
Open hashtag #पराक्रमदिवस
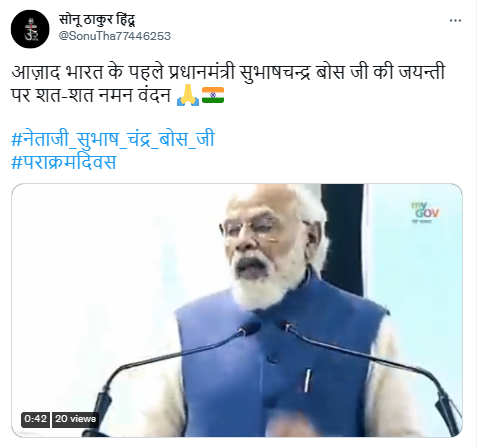tap(64, 162)
